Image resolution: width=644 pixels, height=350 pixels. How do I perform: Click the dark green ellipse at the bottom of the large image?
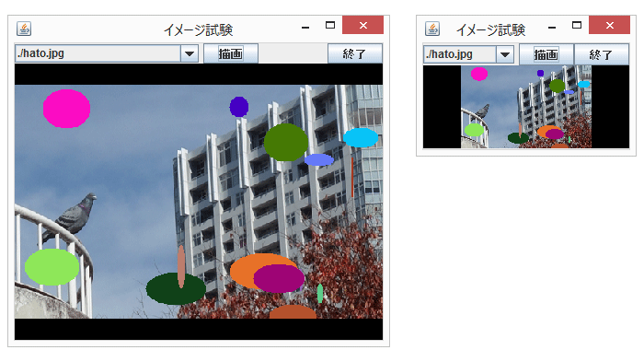(x=176, y=288)
